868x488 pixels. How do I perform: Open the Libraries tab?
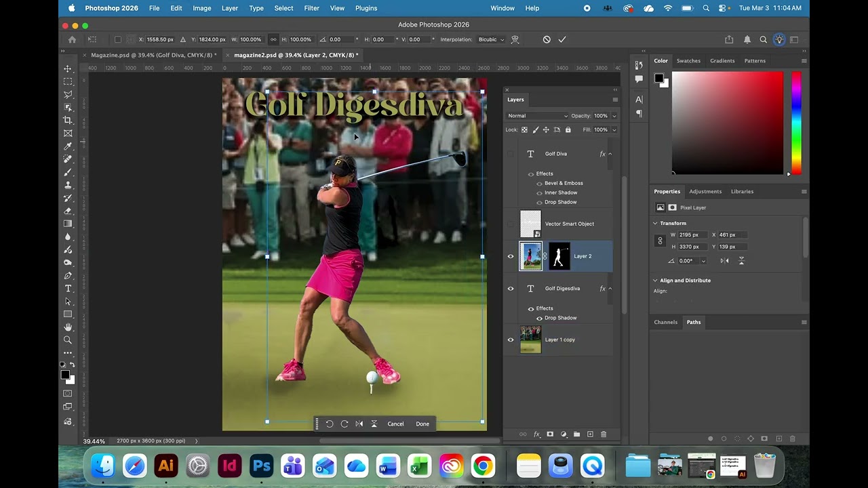point(742,192)
